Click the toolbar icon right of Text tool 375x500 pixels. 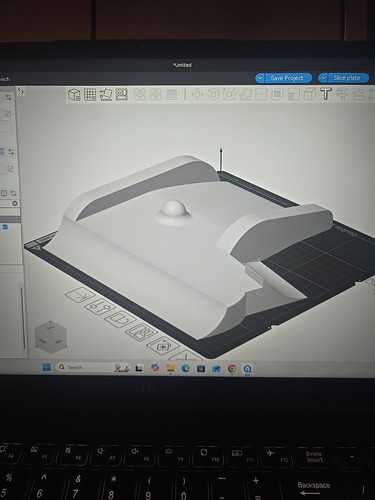342,95
